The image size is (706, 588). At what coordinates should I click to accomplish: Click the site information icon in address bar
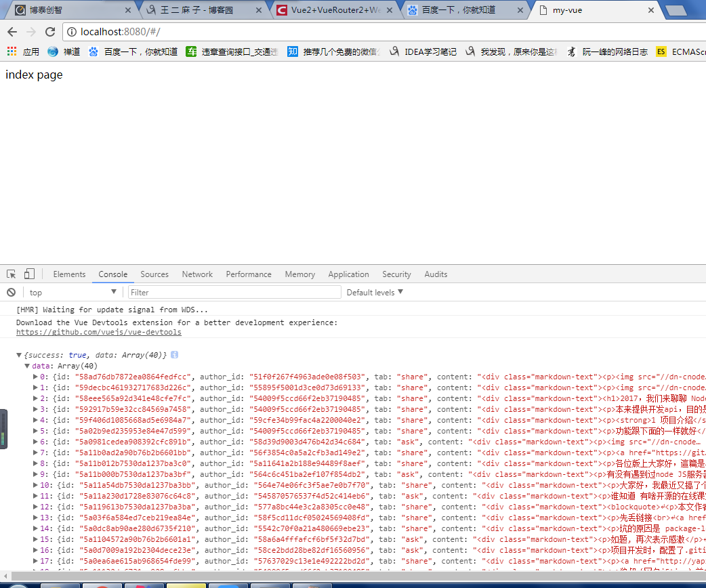click(72, 32)
